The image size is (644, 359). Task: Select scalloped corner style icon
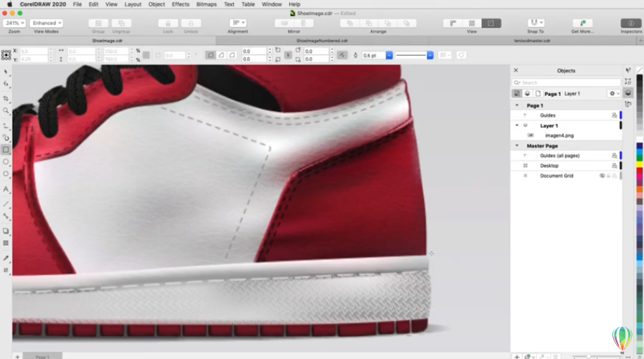[x=222, y=55]
